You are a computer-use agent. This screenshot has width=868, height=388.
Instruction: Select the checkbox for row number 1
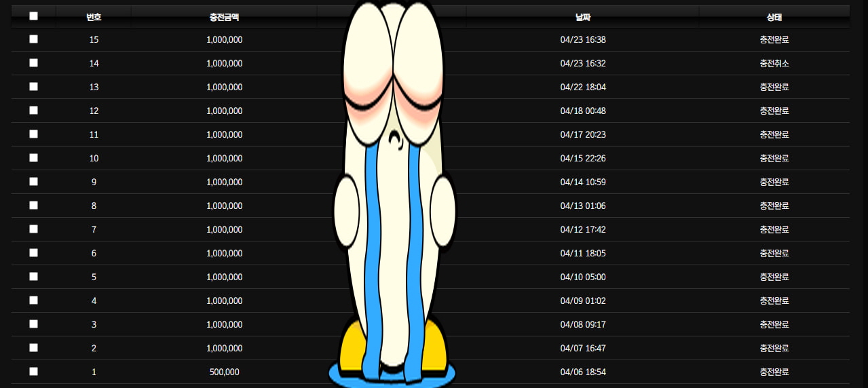click(x=34, y=372)
